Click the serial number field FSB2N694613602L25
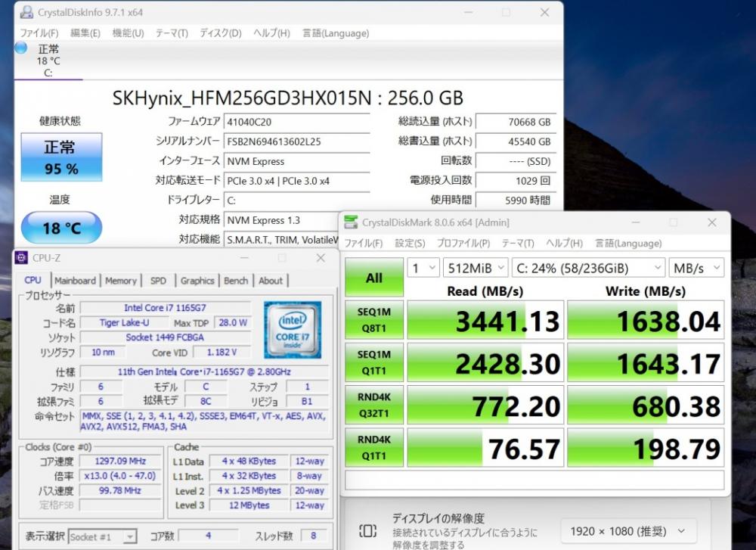The image size is (756, 550). tap(296, 141)
